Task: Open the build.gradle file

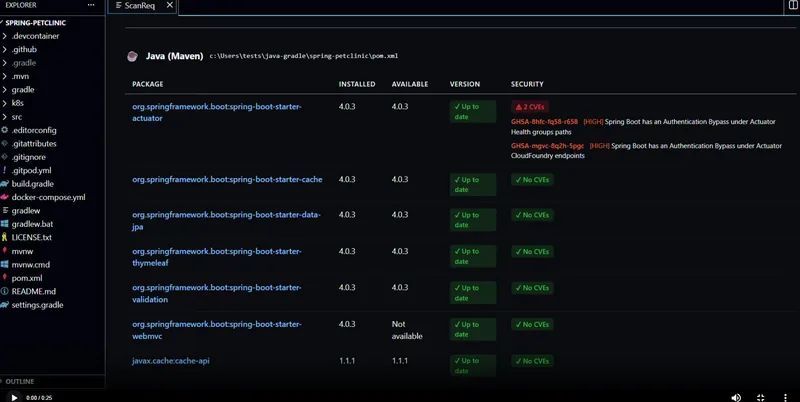Action: 32,184
